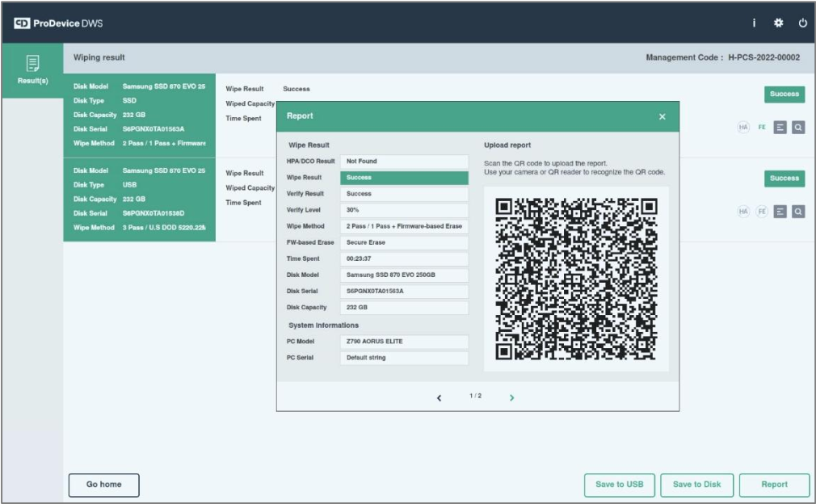Go to next report page
Viewport: 816px width, 504px height.
tap(511, 397)
